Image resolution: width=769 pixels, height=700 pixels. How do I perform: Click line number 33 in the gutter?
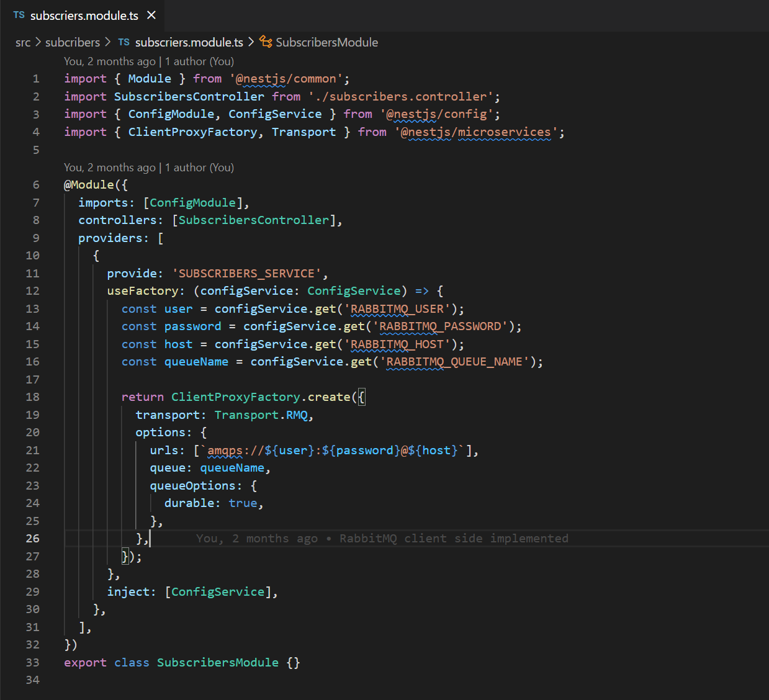[32, 663]
